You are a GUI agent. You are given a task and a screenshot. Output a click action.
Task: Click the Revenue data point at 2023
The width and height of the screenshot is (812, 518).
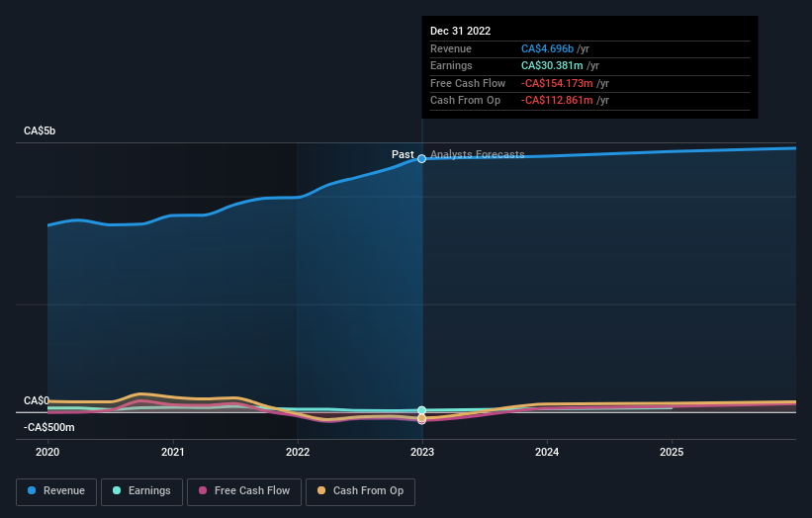click(422, 159)
